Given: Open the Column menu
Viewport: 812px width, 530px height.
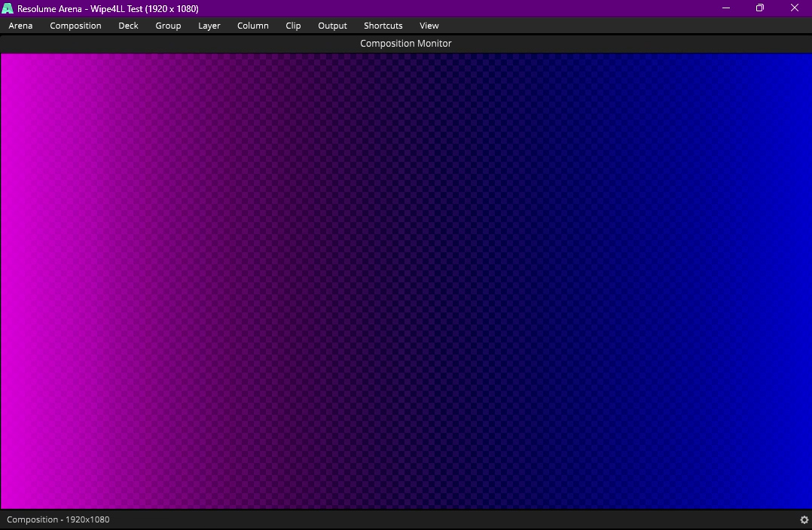Looking at the screenshot, I should [x=253, y=26].
